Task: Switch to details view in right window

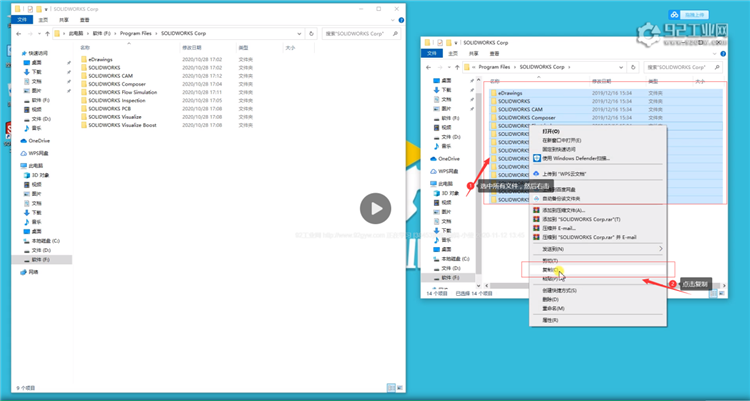Action: 713,293
